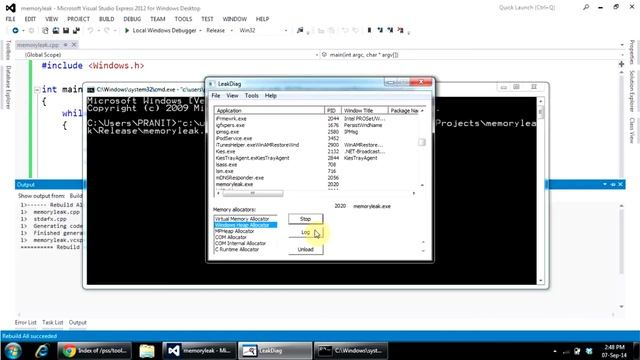Select COM Internal Allocator entry
Viewport: 640px width, 360px height.
point(245,243)
